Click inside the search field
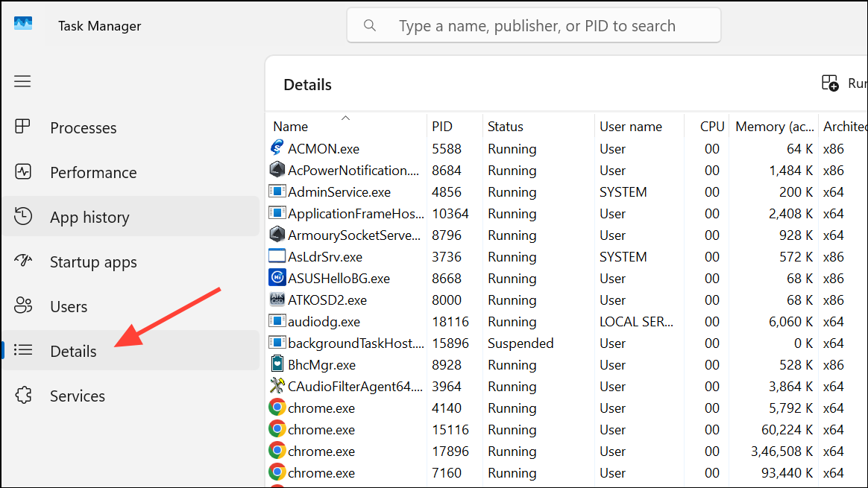Image resolution: width=868 pixels, height=488 pixels. coord(533,25)
